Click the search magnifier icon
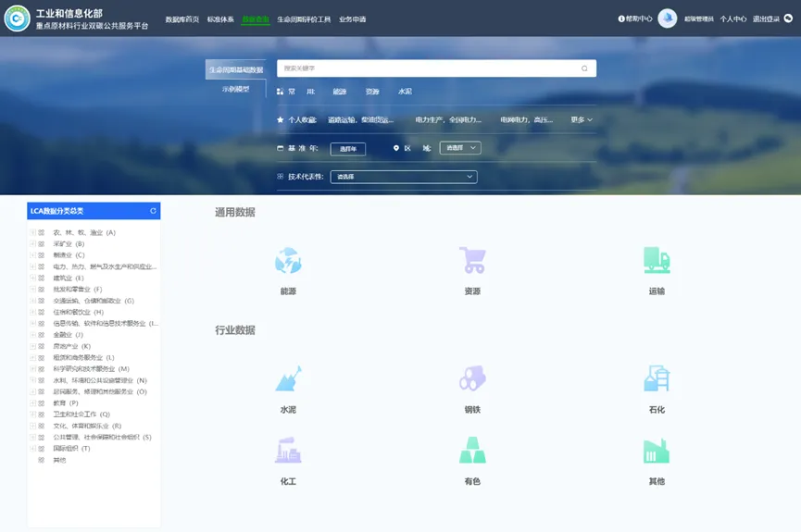This screenshot has width=801, height=532. 584,68
